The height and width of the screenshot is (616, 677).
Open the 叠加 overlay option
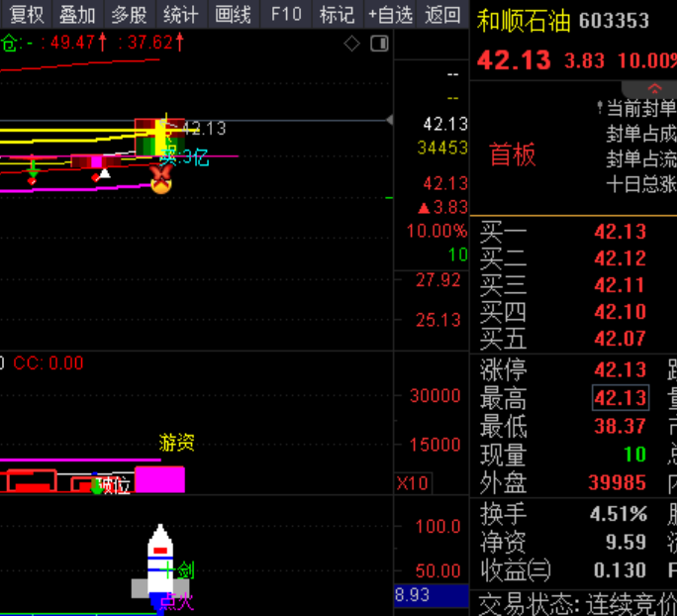(78, 15)
